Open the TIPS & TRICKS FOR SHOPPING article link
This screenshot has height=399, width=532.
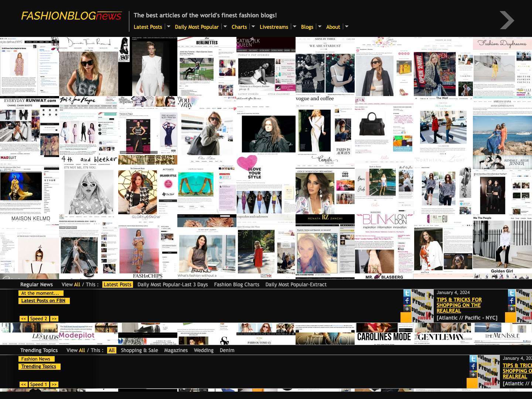pos(459,305)
